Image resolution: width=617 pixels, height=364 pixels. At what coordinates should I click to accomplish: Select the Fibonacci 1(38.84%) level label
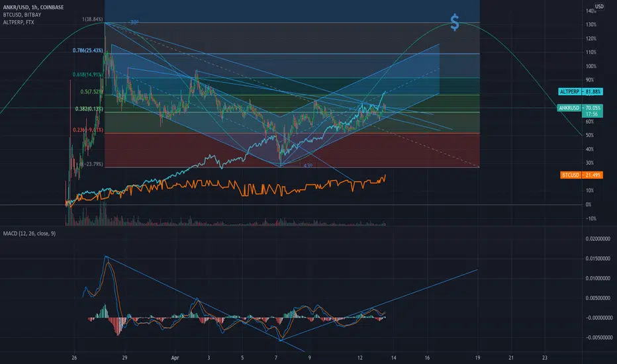click(x=93, y=19)
